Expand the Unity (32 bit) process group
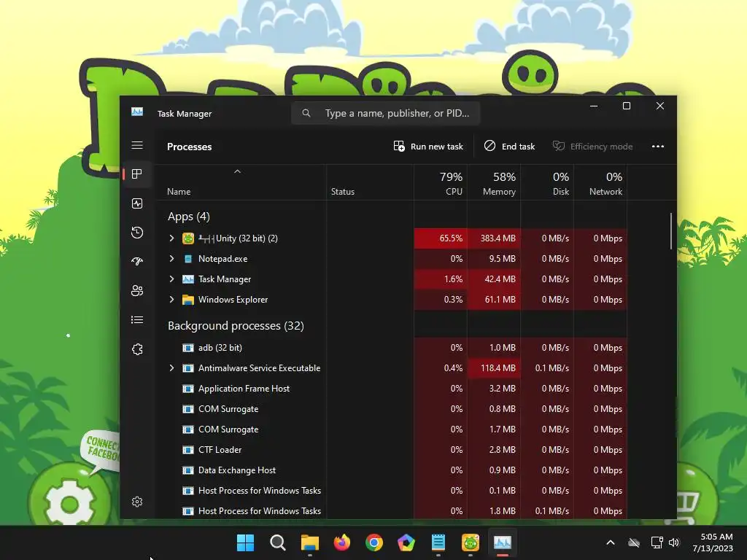The width and height of the screenshot is (747, 560). click(171, 238)
